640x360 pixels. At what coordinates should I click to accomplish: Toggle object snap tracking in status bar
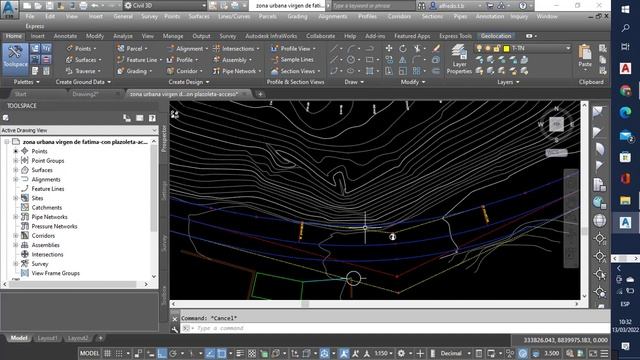point(210,353)
